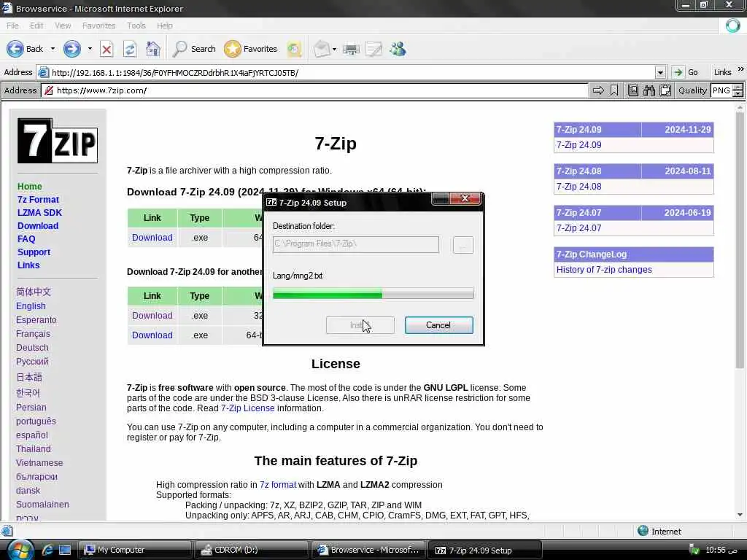Decrease Quality with the down stepper arrow
This screenshot has height=560, width=747.
[x=738, y=94]
